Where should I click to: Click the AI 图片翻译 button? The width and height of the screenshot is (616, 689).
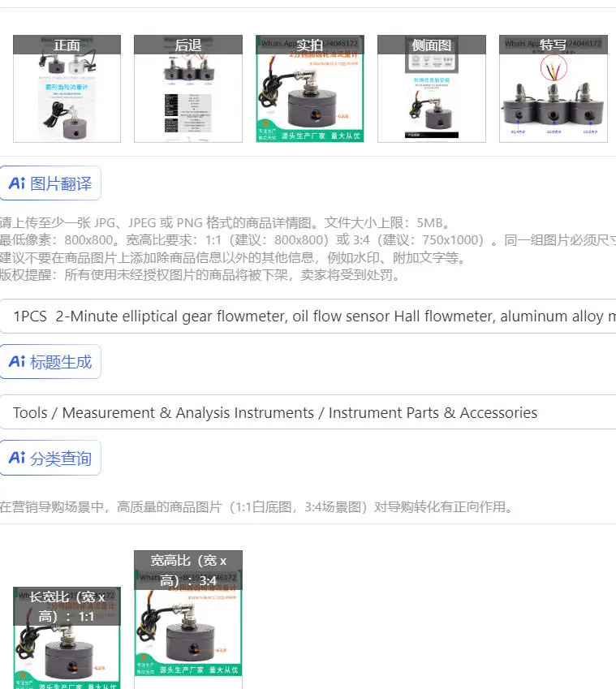pos(50,183)
